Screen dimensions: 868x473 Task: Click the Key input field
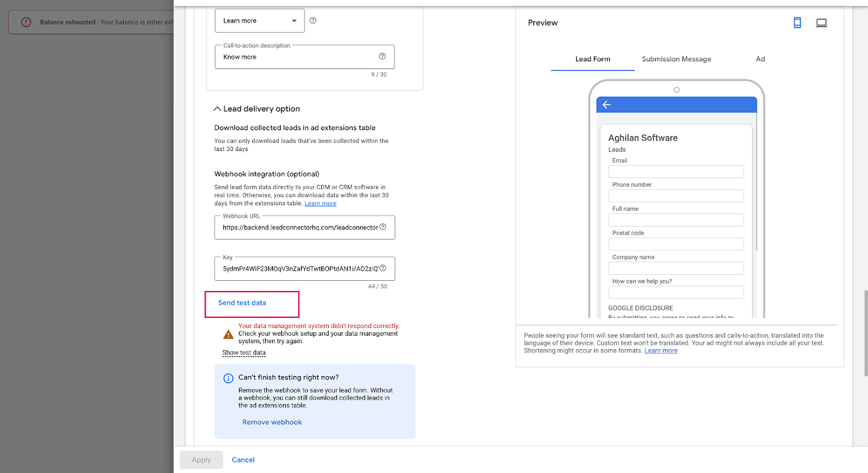[x=304, y=269]
